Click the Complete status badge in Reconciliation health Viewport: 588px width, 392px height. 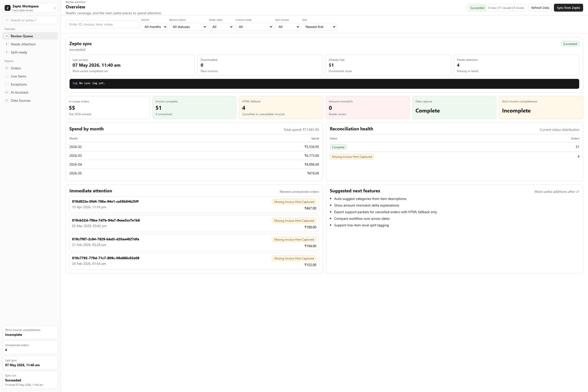(338, 147)
